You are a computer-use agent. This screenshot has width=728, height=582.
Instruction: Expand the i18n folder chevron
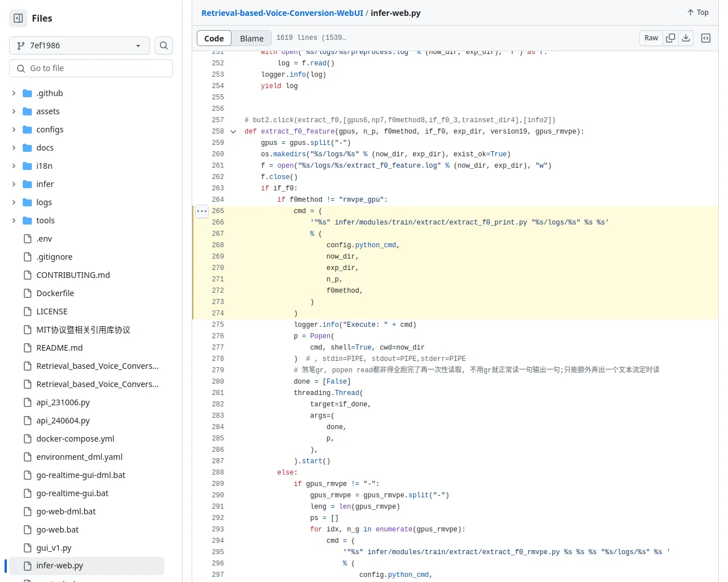[14, 166]
